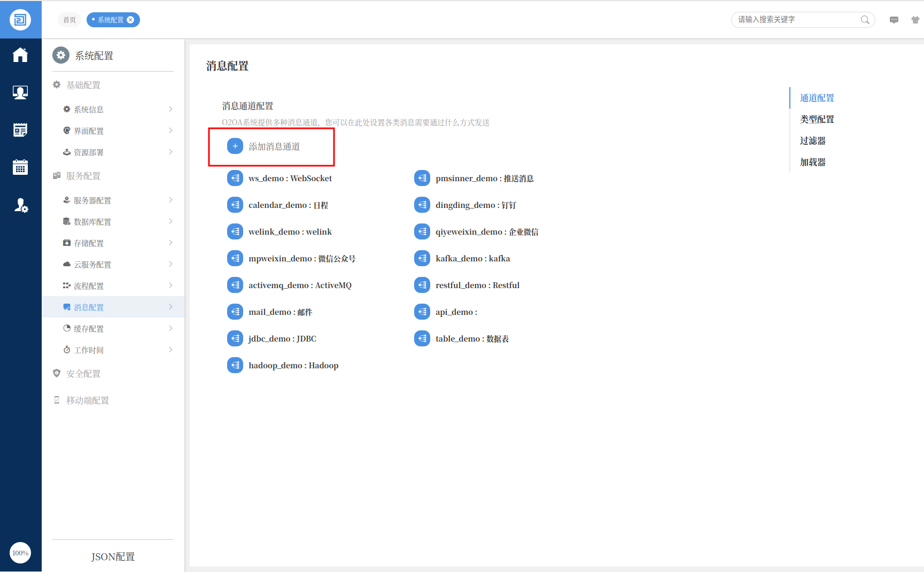Click the search keyword input field

(796, 20)
